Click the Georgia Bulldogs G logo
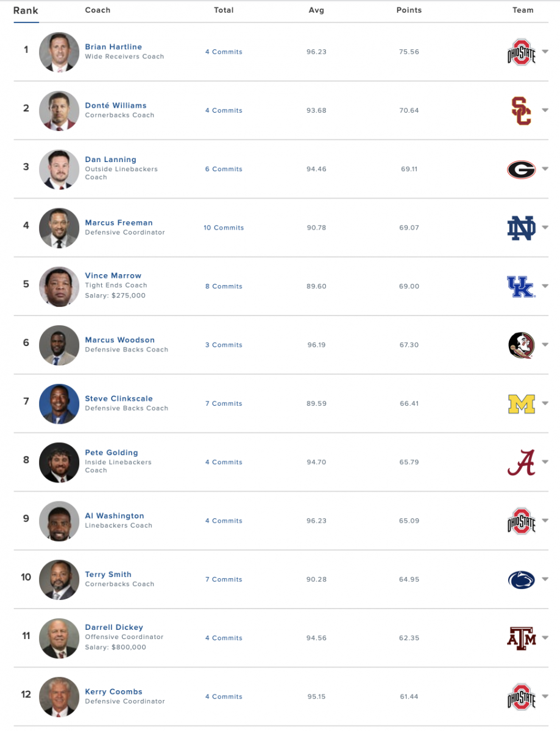The height and width of the screenshot is (731, 560). [x=521, y=169]
